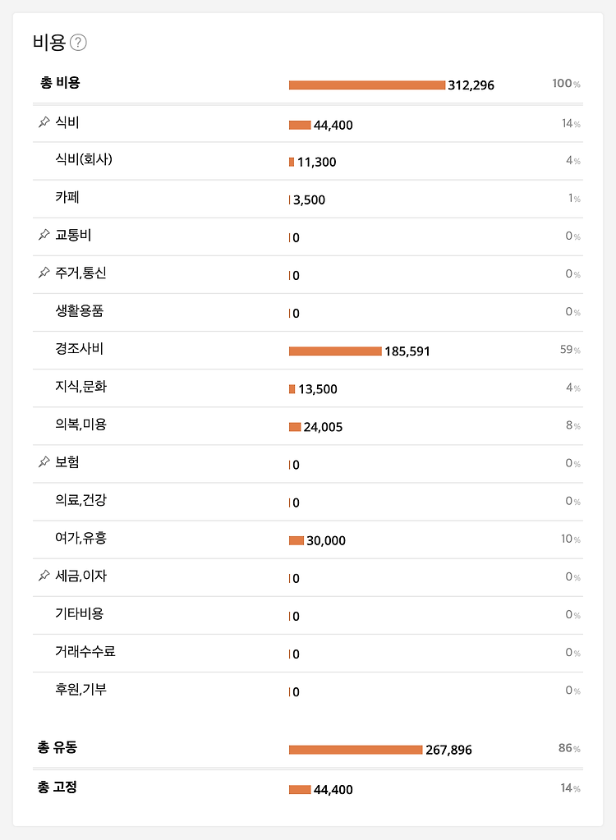Click the 185,591 amount value
This screenshot has width=616, height=840.
[407, 351]
